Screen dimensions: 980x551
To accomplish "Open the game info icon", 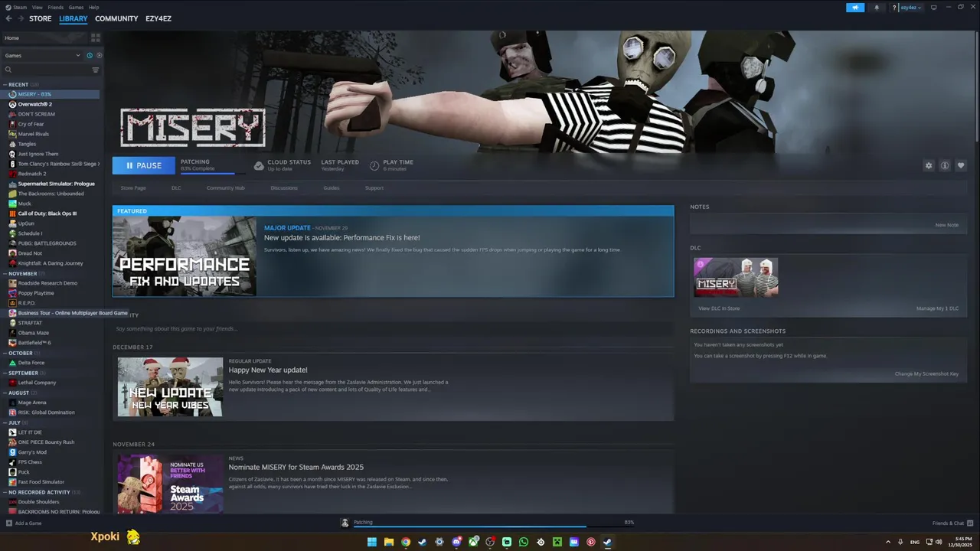I will coord(945,165).
